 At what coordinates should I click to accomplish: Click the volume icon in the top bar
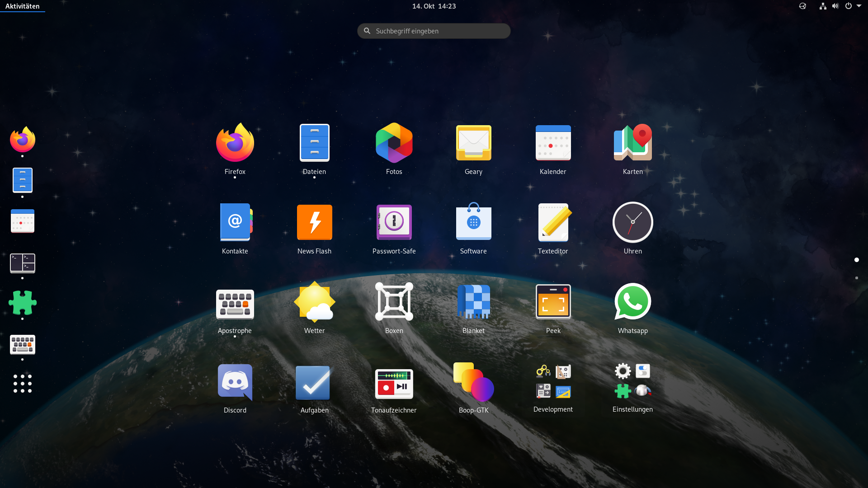835,6
